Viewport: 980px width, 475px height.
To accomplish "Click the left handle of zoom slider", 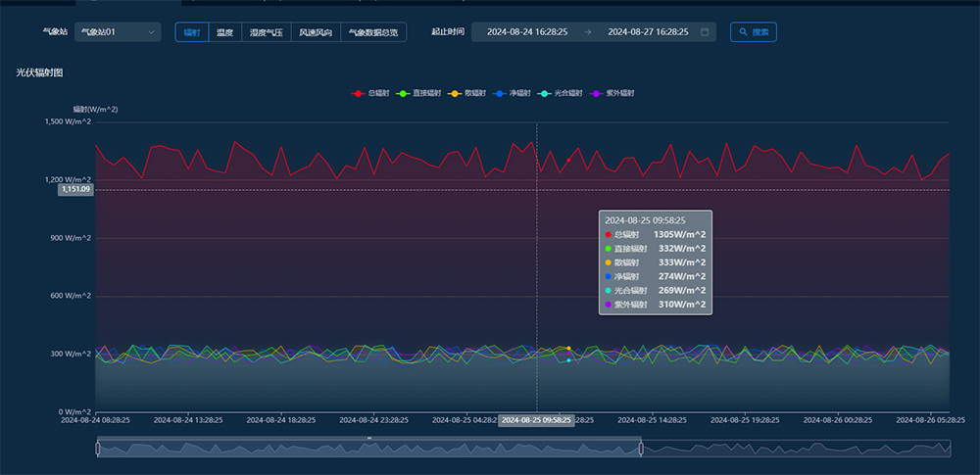I will tap(98, 449).
